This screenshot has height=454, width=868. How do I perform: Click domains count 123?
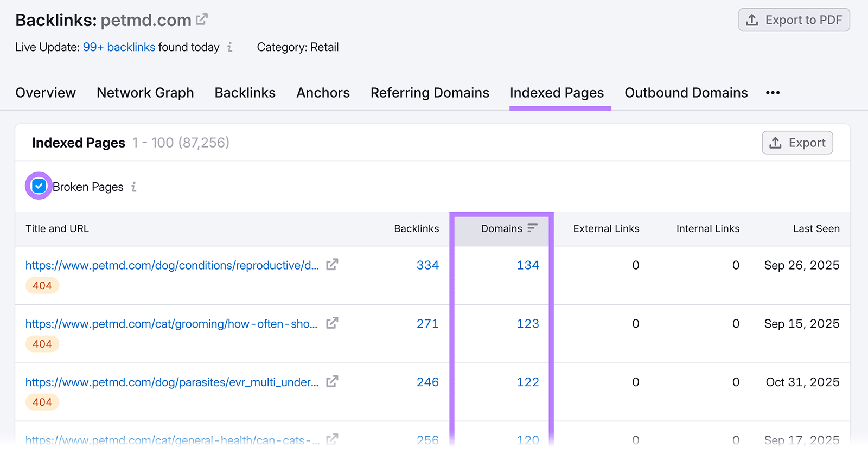[x=528, y=324]
